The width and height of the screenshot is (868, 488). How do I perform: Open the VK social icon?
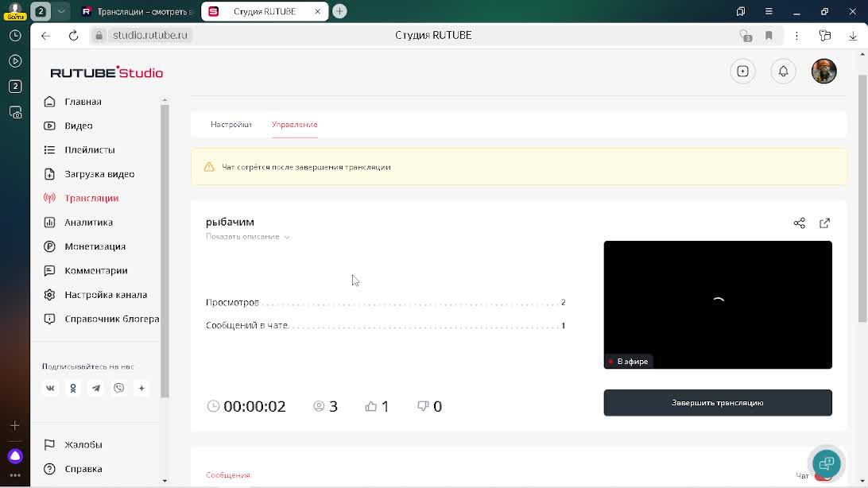click(50, 389)
